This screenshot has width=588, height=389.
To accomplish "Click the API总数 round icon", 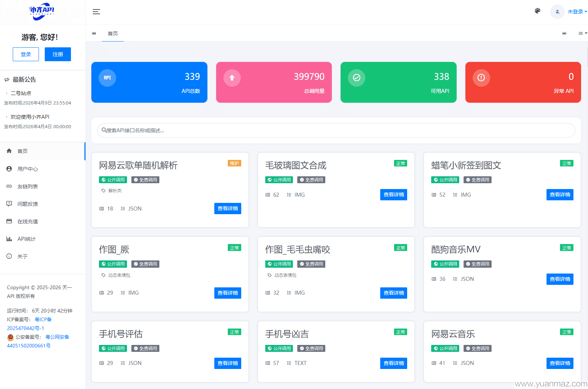I will coord(107,78).
